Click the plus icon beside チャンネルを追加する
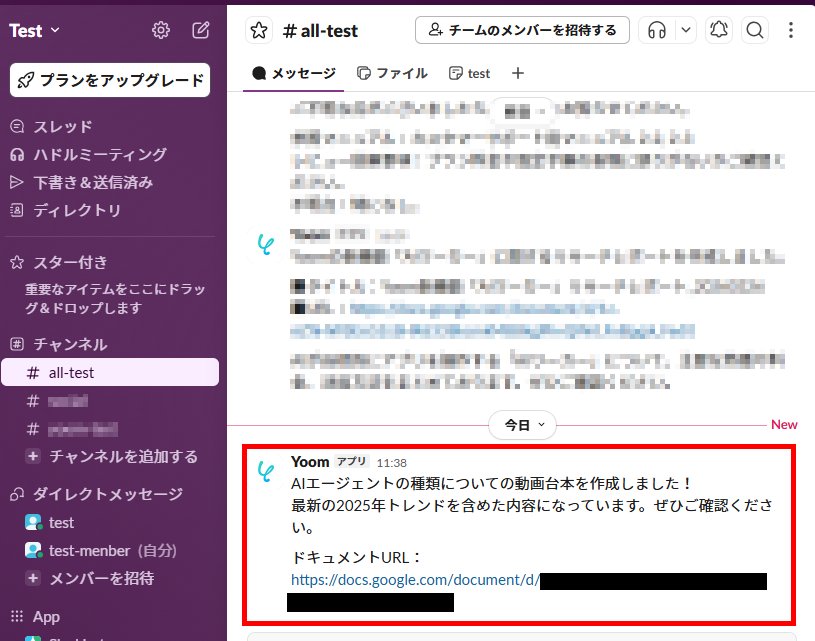815x641 pixels. (x=33, y=456)
